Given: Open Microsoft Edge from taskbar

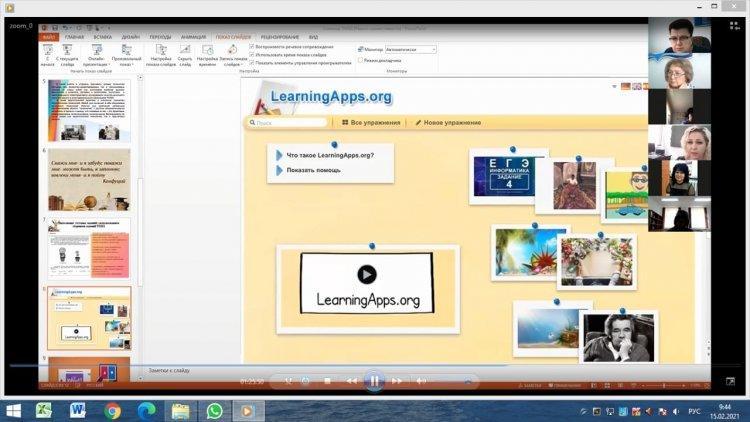Looking at the screenshot, I should coord(146,411).
